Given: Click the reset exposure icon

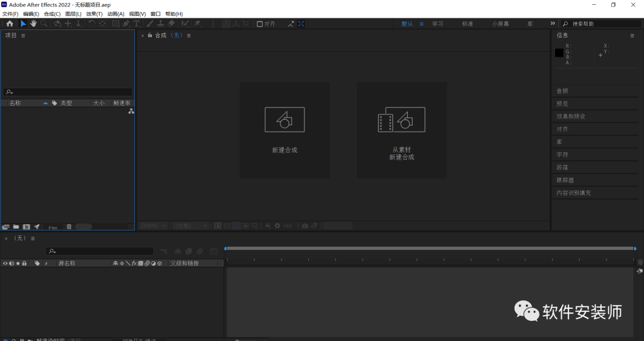Looking at the screenshot, I should coord(277,225).
